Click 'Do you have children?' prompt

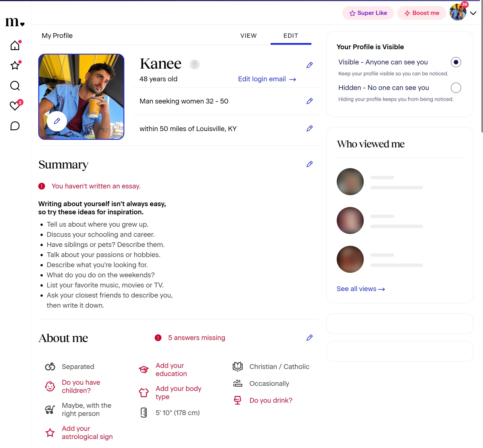(81, 386)
